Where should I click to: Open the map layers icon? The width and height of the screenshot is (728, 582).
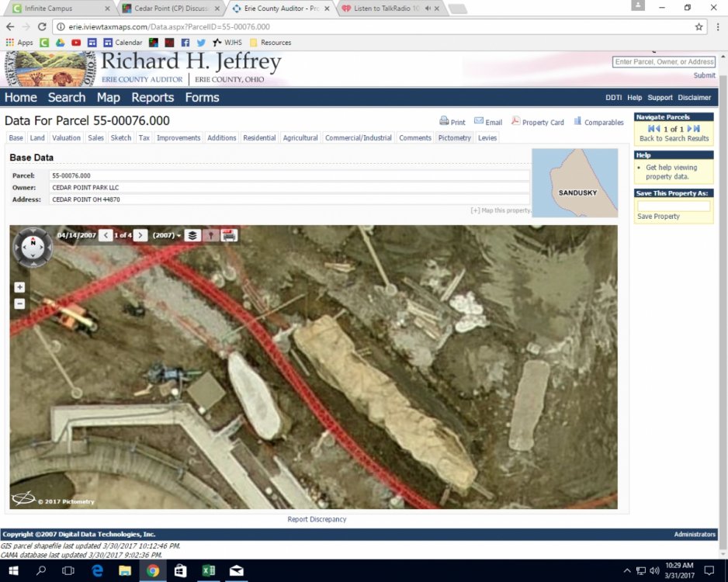click(x=192, y=235)
